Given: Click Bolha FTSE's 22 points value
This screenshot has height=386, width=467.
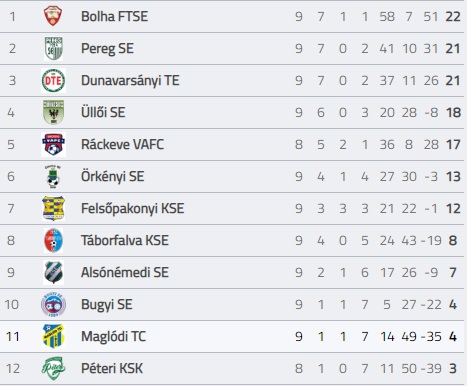Looking at the screenshot, I should tap(453, 16).
